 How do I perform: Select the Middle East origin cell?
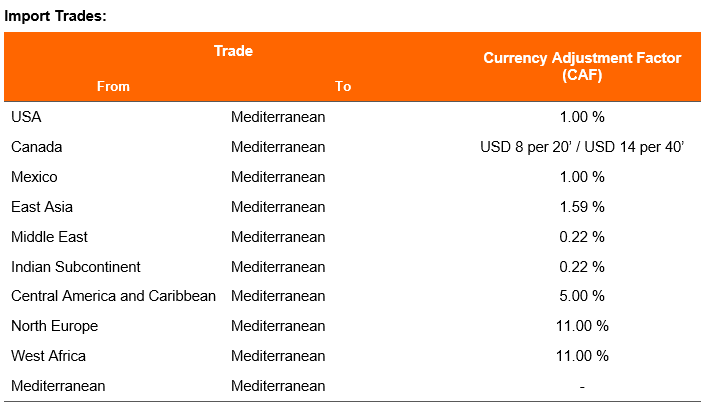49,237
